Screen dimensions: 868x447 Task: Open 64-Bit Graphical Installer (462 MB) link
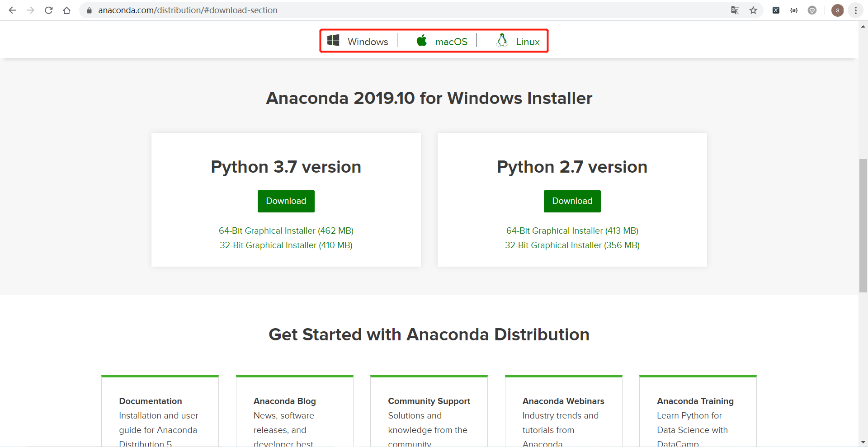click(x=286, y=231)
